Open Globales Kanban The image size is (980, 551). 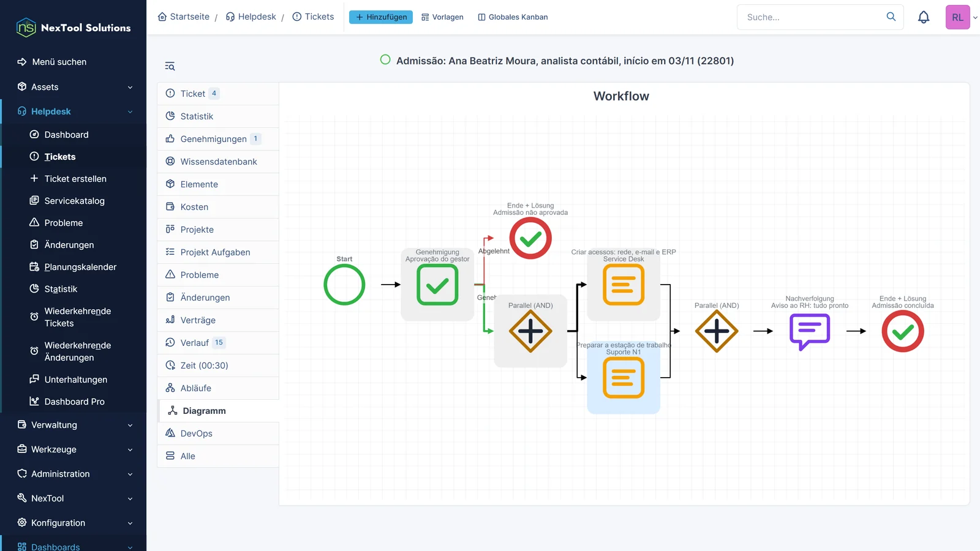pyautogui.click(x=513, y=17)
